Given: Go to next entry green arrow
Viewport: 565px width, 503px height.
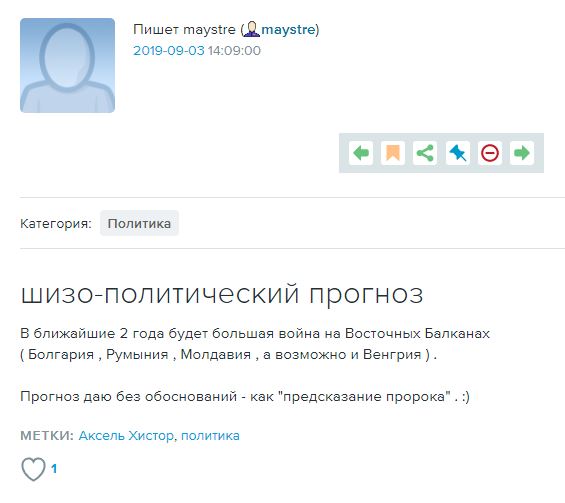Looking at the screenshot, I should pyautogui.click(x=522, y=153).
